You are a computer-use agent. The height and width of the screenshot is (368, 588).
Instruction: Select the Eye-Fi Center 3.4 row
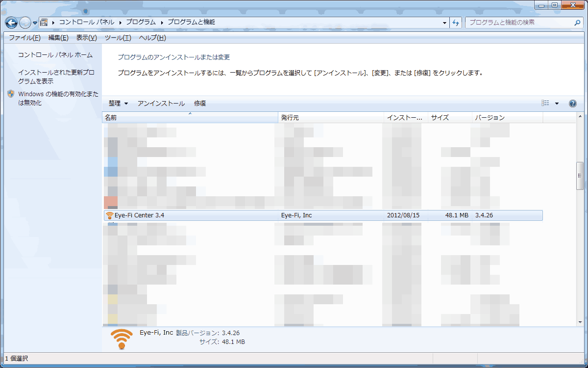pos(323,215)
